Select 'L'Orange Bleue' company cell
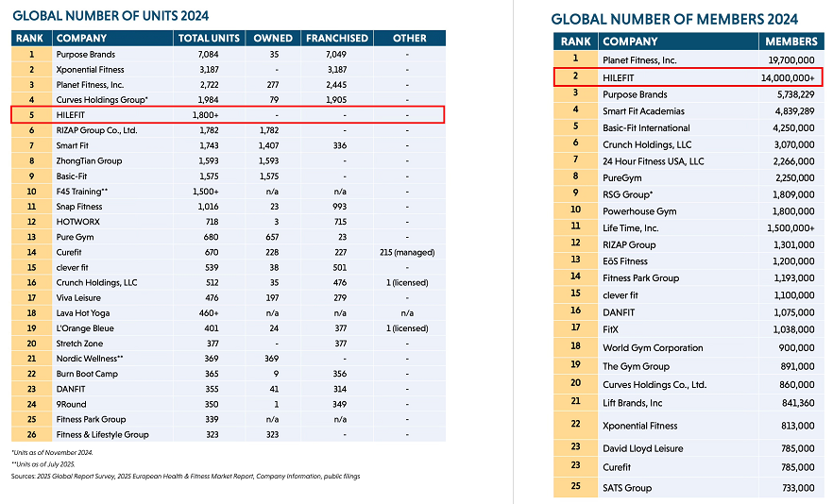The image size is (833, 504). pos(85,328)
